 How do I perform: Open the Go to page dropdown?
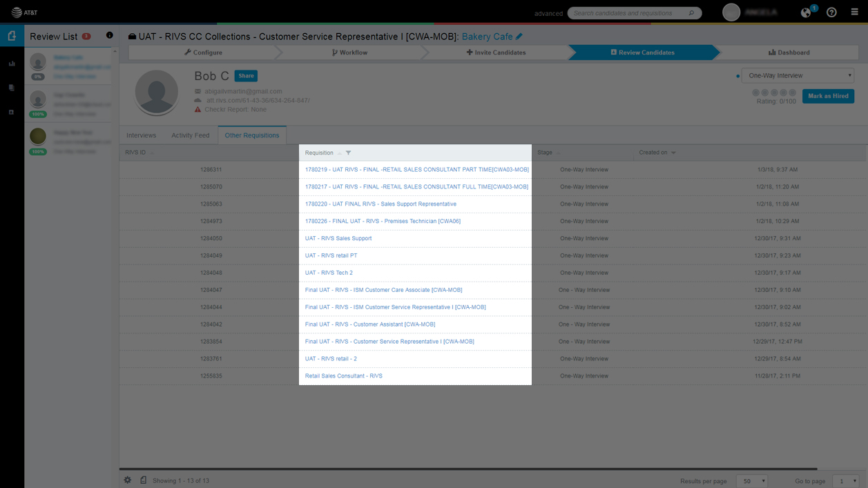pyautogui.click(x=846, y=481)
